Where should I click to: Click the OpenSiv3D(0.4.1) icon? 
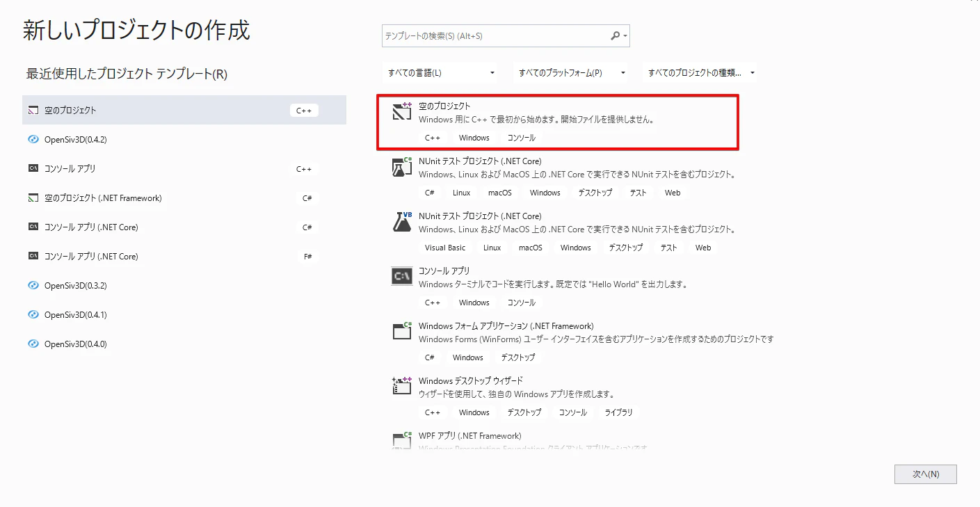[x=33, y=315]
